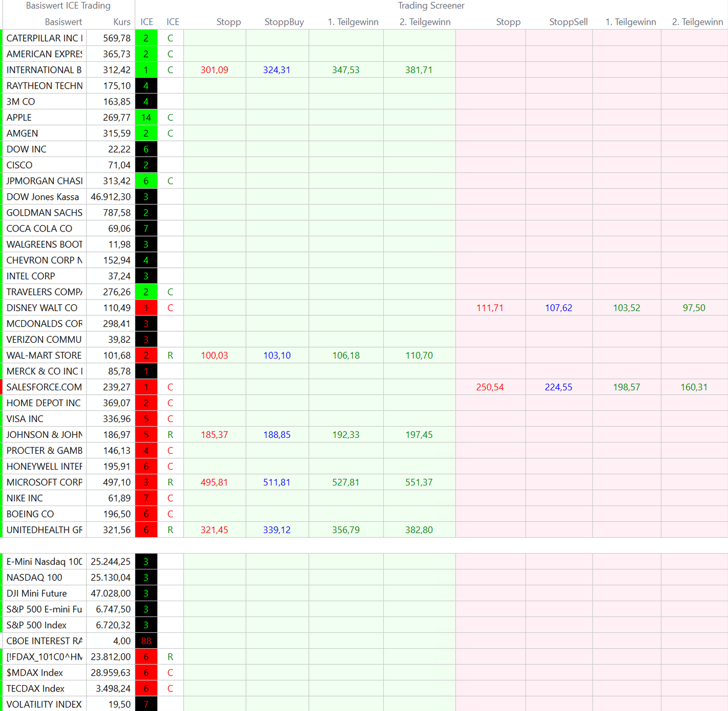Click UnitedHealth's 2. Teilgewinn value 382,80
Screen dimensions: 728x711
419,530
